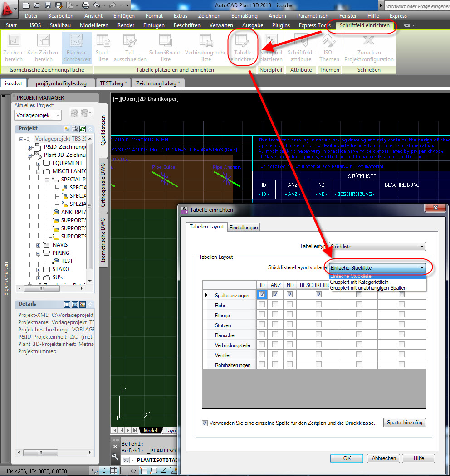Image resolution: width=450 pixels, height=476 pixels.
Task: Check the Rohr row checkbox under ID
Action: point(262,305)
